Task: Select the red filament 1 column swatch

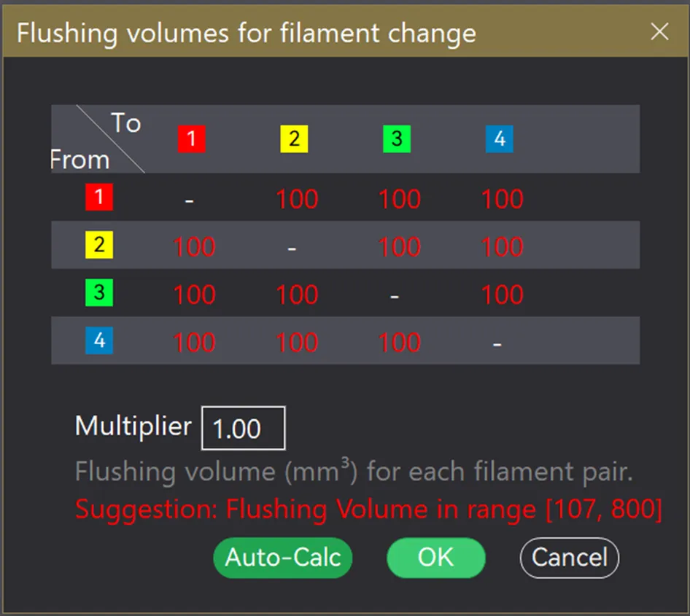Action: pos(191,139)
